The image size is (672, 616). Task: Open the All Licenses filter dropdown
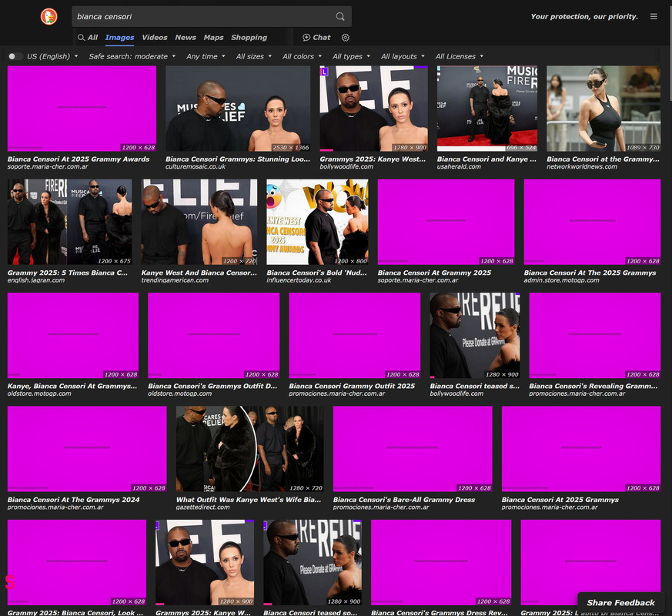coord(460,56)
